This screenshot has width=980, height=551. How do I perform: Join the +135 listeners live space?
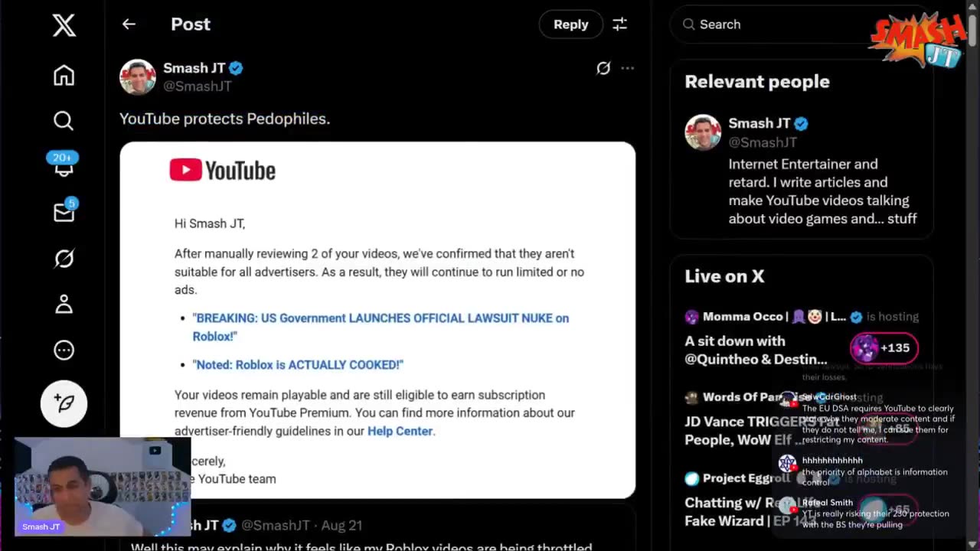(x=884, y=348)
